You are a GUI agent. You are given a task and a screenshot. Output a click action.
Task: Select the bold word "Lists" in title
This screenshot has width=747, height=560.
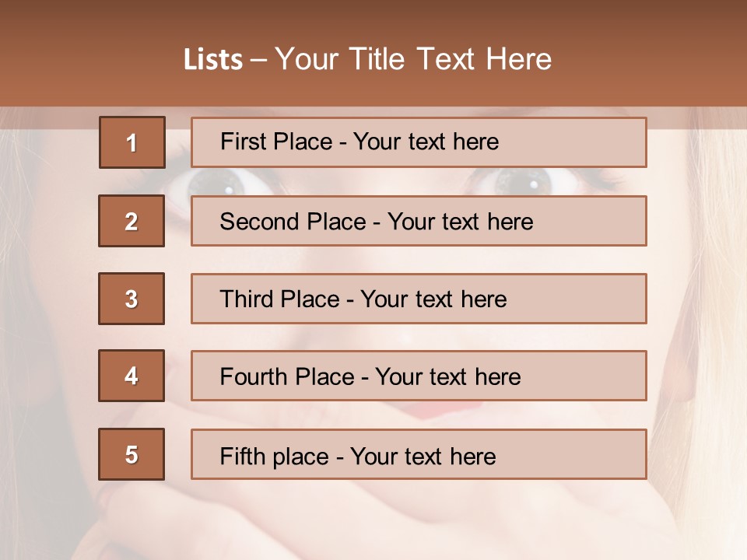point(212,60)
